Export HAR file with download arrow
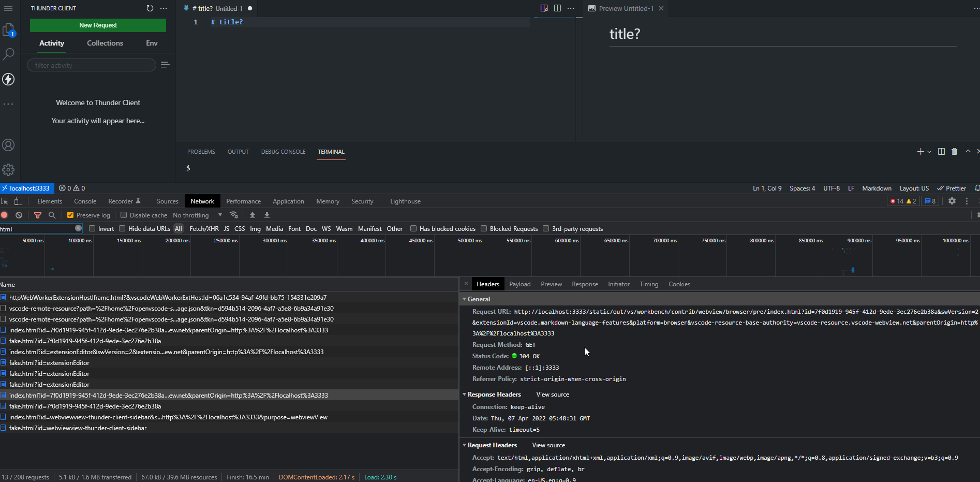 [x=267, y=215]
